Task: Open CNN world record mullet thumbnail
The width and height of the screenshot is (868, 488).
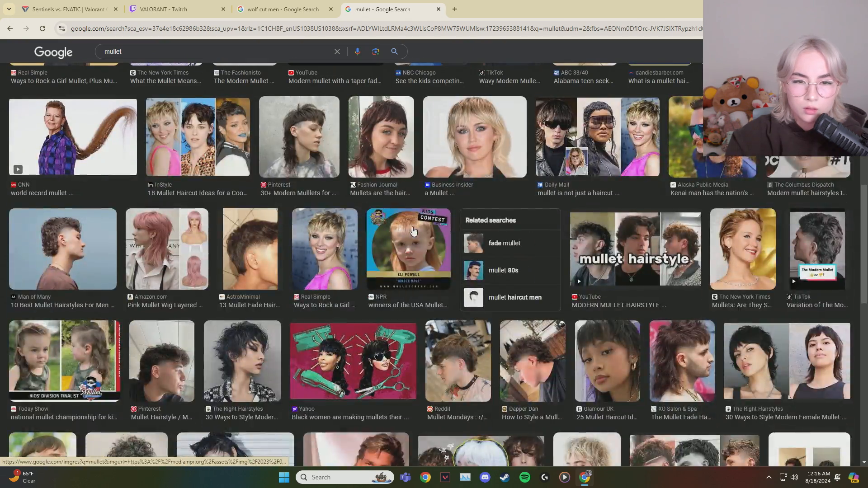Action: coord(73,137)
